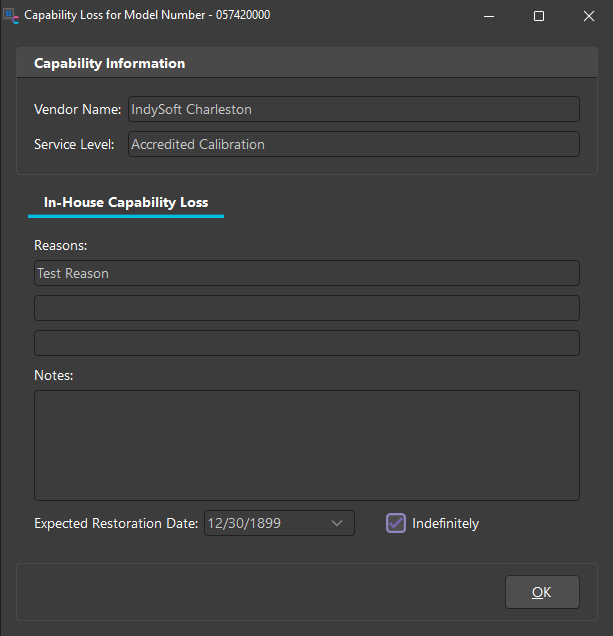Select the Service Level Accredited Calibration field
Viewport: 613px width, 636px height.
353,144
